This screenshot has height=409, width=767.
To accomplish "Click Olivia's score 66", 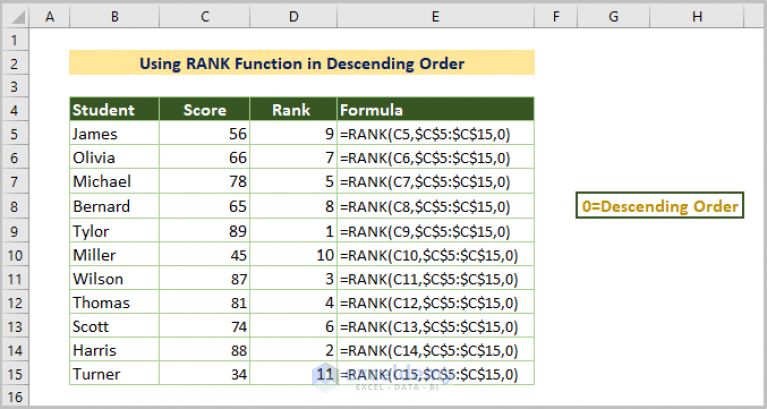I will [204, 157].
